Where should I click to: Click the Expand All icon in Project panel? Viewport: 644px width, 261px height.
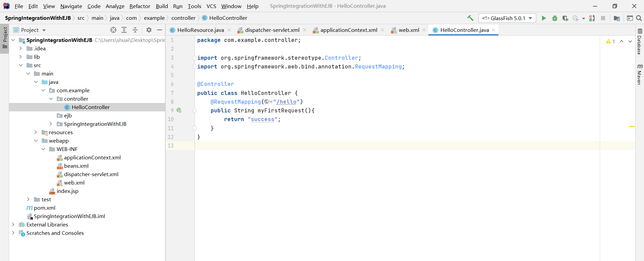pyautogui.click(x=124, y=30)
